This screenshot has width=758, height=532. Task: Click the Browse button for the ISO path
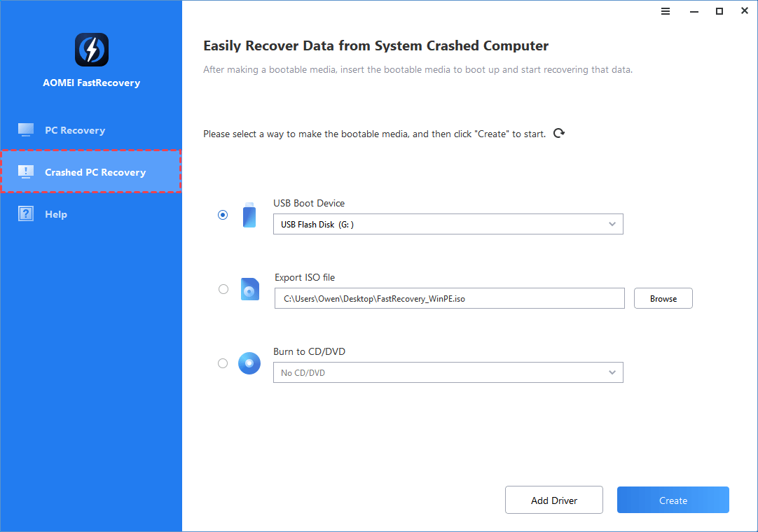[663, 297]
